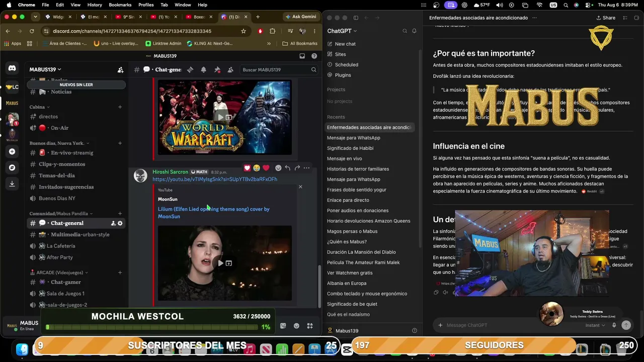The image size is (644, 362).
Task: Open Hiroshi's youtu.be link
Action: click(x=215, y=179)
